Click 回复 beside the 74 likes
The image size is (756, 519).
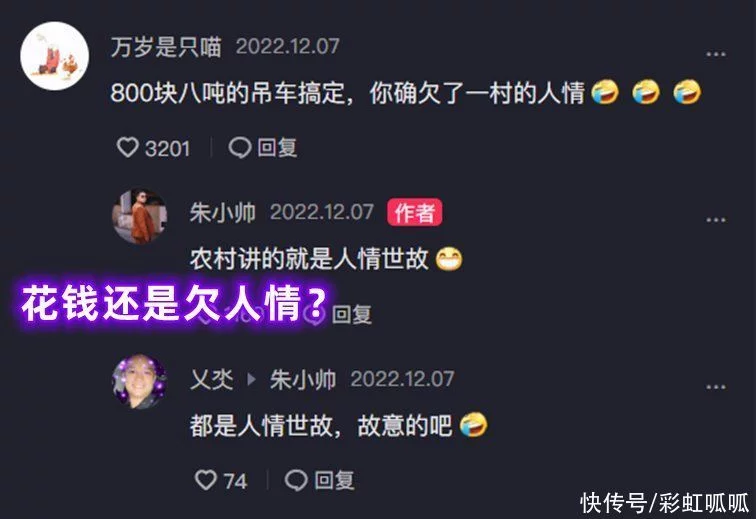tap(334, 480)
